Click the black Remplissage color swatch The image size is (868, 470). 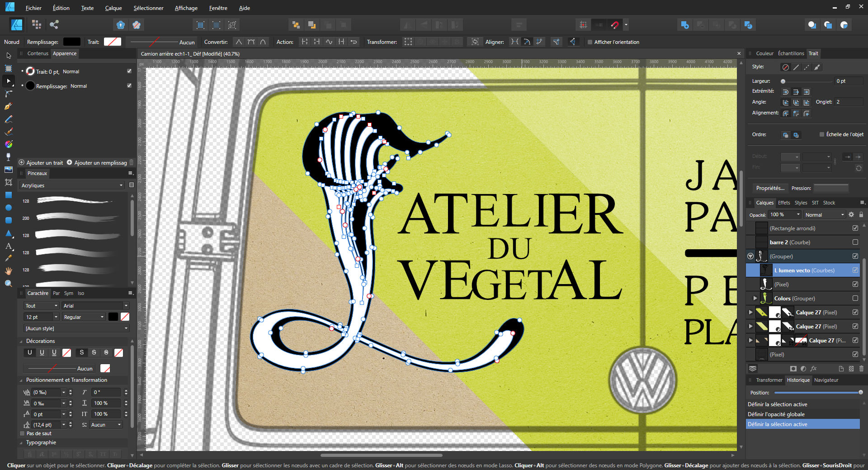point(72,42)
